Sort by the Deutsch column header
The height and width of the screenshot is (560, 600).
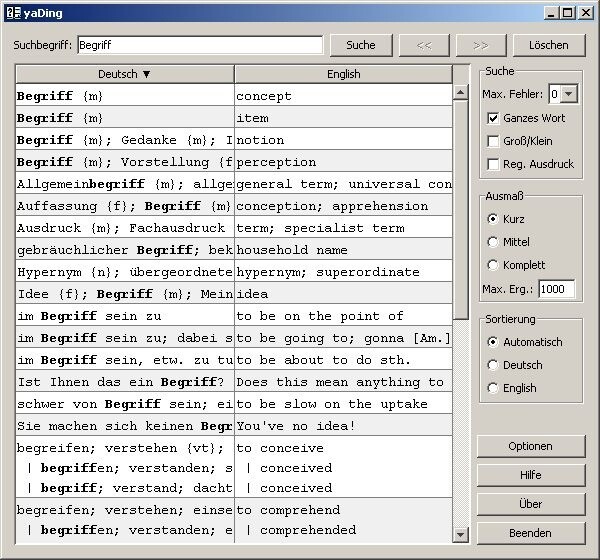(125, 74)
